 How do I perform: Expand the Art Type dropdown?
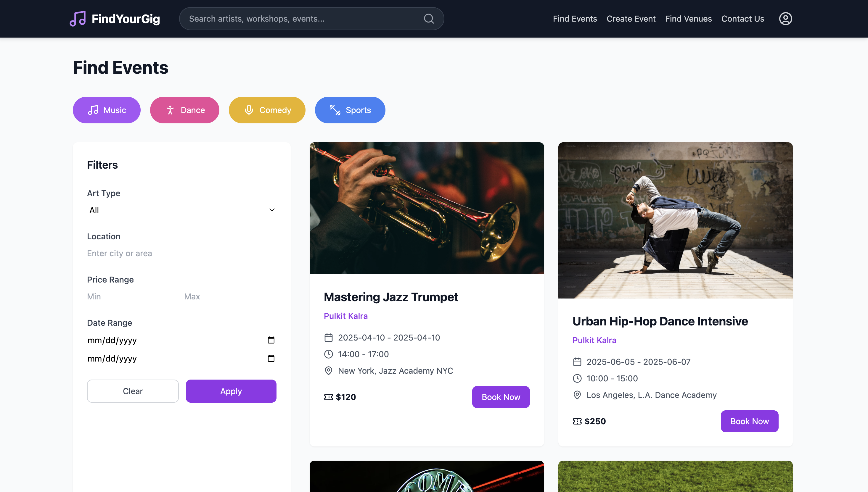181,210
